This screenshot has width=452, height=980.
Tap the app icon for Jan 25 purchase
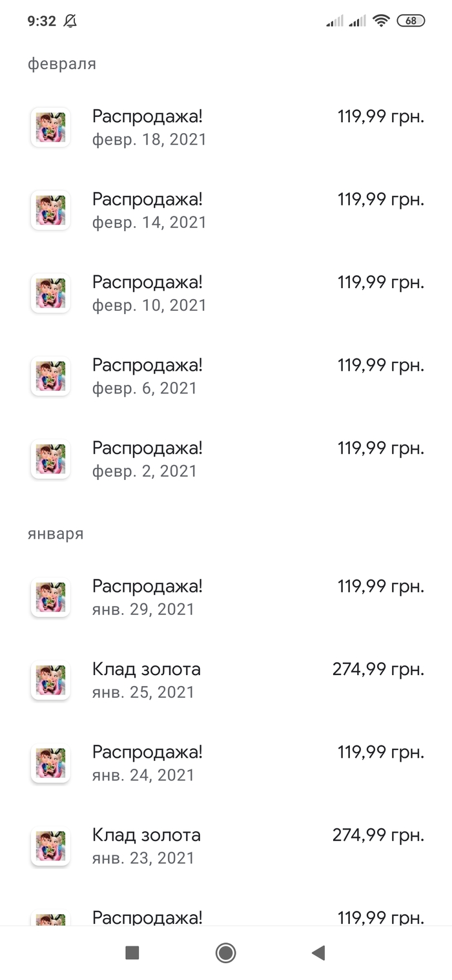coord(50,680)
